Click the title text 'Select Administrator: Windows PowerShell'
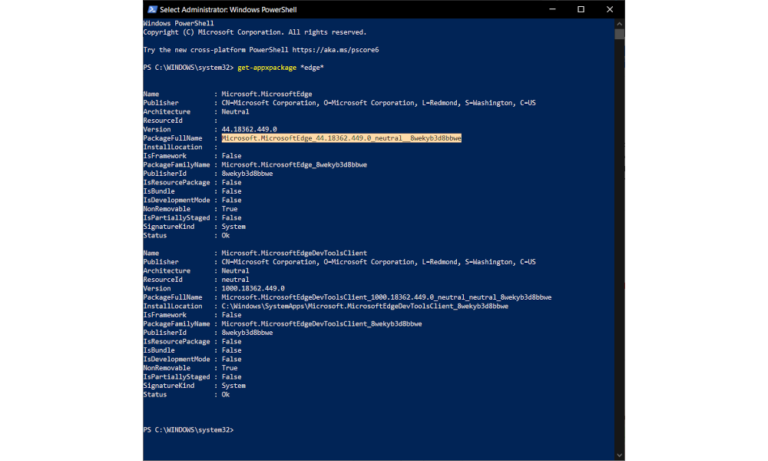768x461 pixels. click(x=228, y=9)
